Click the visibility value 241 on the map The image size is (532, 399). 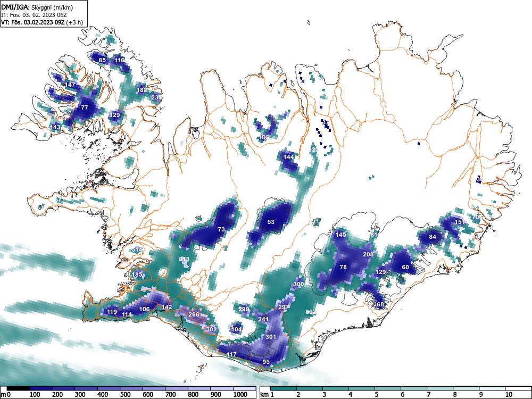(x=263, y=319)
